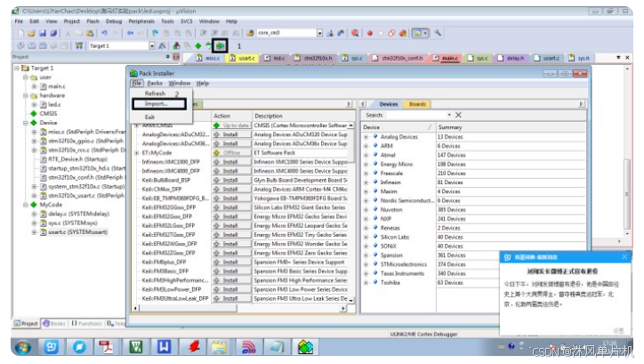This screenshot has width=644, height=364.
Task: Open Configuration with the wrench icon
Action: point(438,33)
